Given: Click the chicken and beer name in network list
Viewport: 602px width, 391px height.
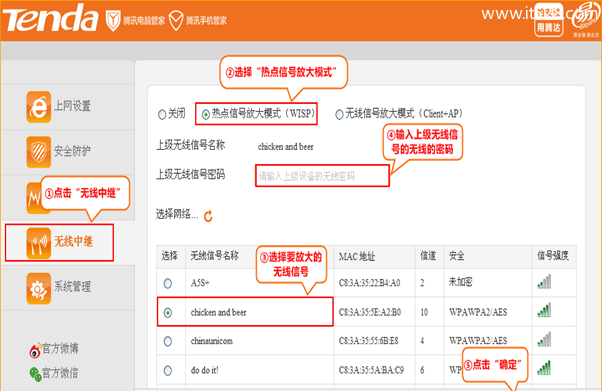Looking at the screenshot, I should pyautogui.click(x=218, y=313).
